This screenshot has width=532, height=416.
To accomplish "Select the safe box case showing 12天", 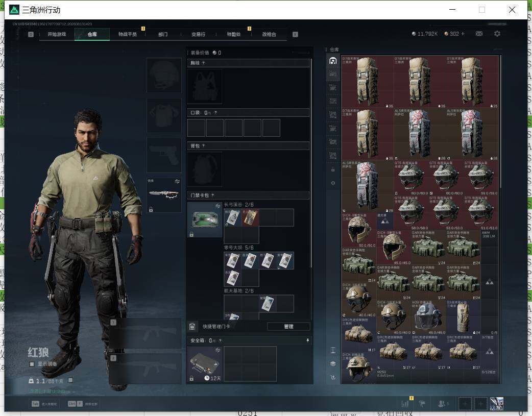I will pos(205,364).
